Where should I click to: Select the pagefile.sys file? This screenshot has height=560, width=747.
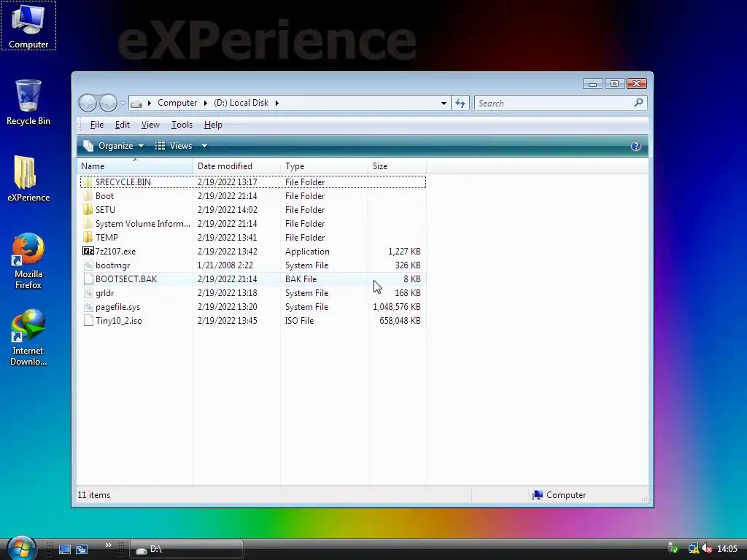(x=253, y=307)
